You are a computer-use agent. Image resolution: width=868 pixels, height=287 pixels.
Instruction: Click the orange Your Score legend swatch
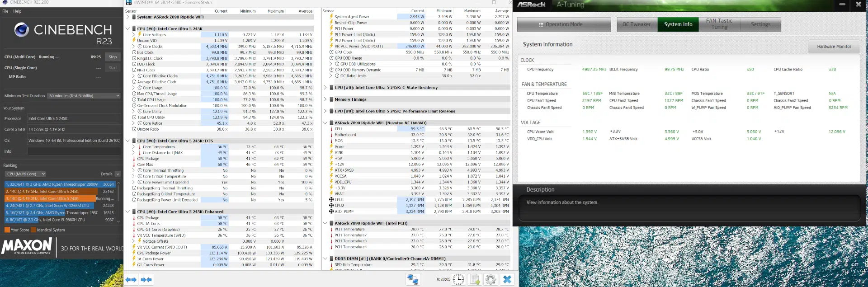pos(7,230)
